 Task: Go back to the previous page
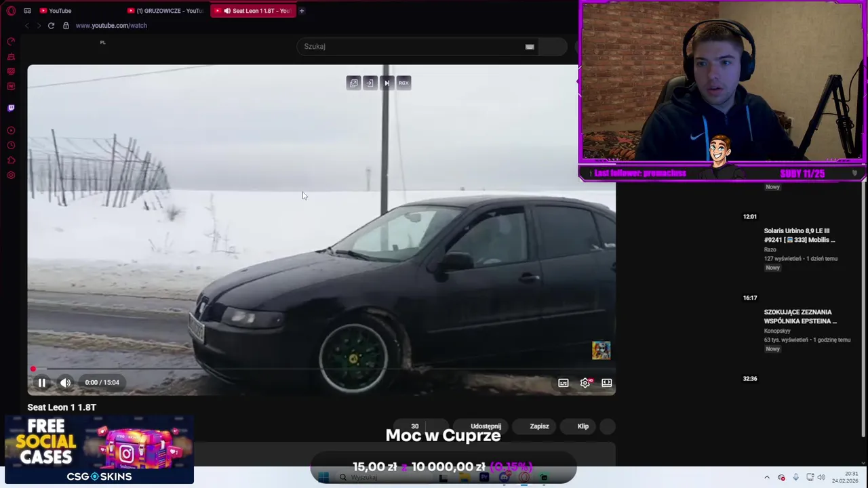point(26,26)
